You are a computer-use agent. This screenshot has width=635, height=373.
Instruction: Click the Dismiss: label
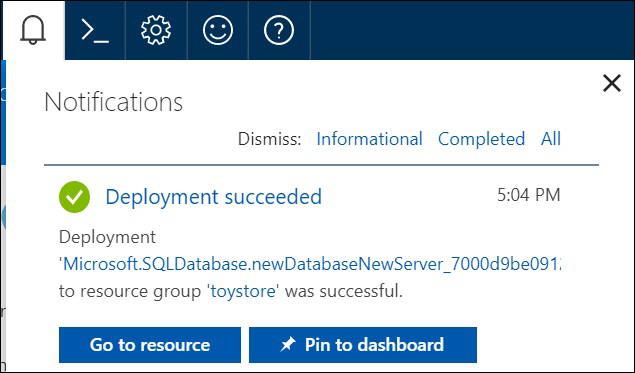coord(270,139)
